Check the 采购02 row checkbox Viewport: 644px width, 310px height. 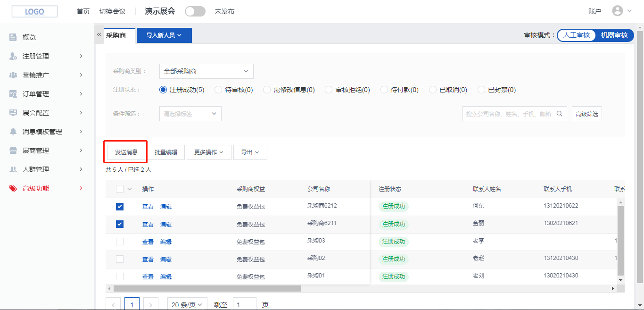coord(120,259)
